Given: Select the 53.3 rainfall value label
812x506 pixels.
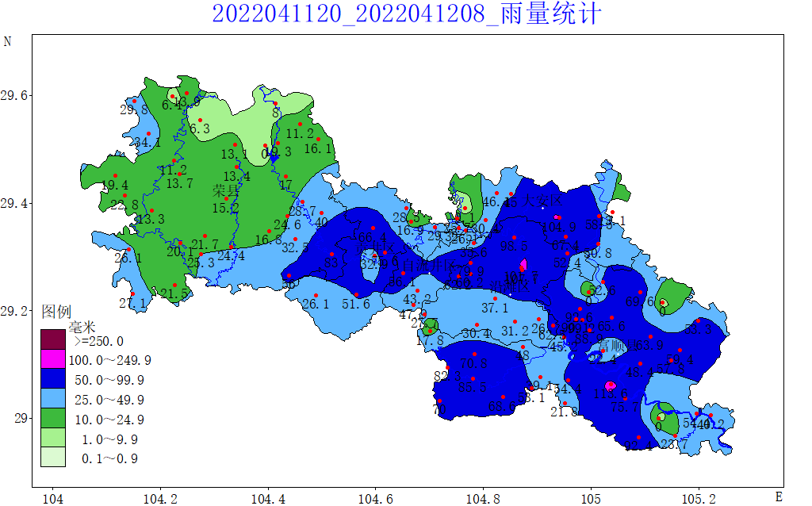Looking at the screenshot, I should tap(698, 329).
